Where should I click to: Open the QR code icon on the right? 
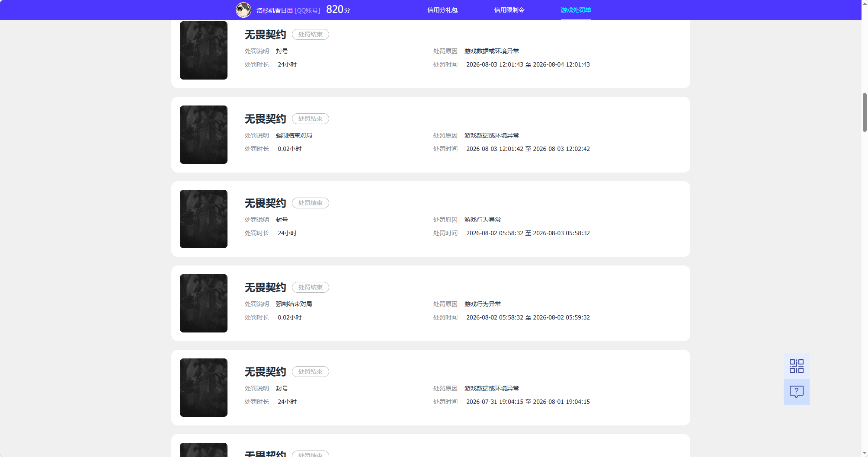coord(796,366)
